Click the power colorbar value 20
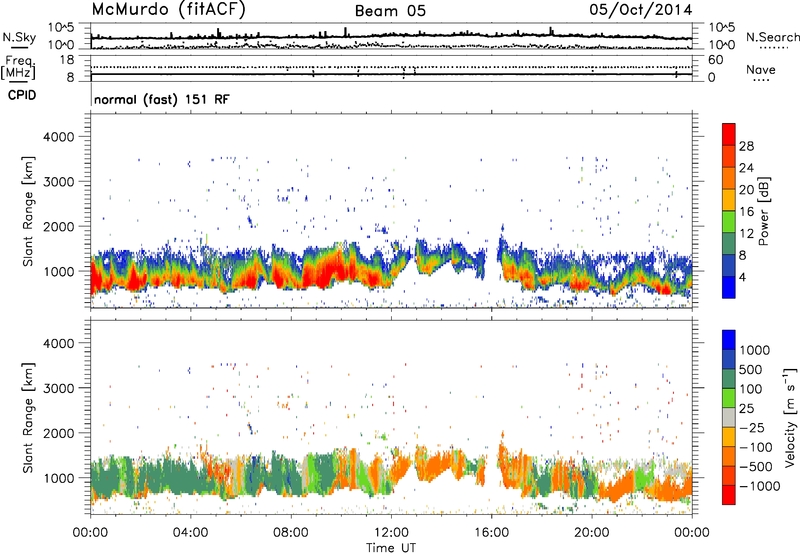This screenshot has height=554, width=800. click(746, 190)
